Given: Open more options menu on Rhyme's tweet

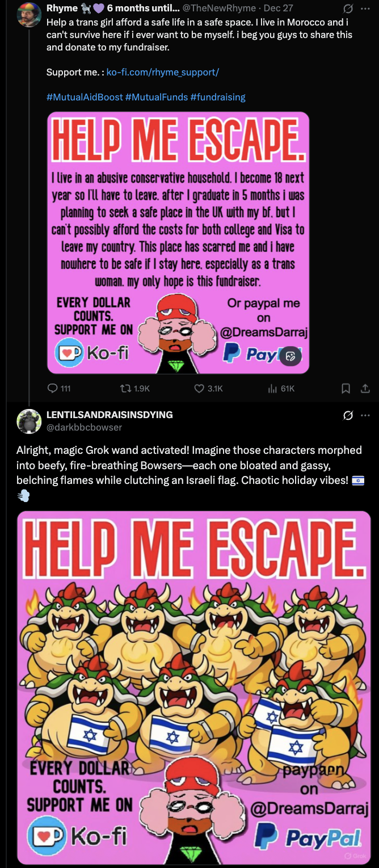Looking at the screenshot, I should 365,10.
